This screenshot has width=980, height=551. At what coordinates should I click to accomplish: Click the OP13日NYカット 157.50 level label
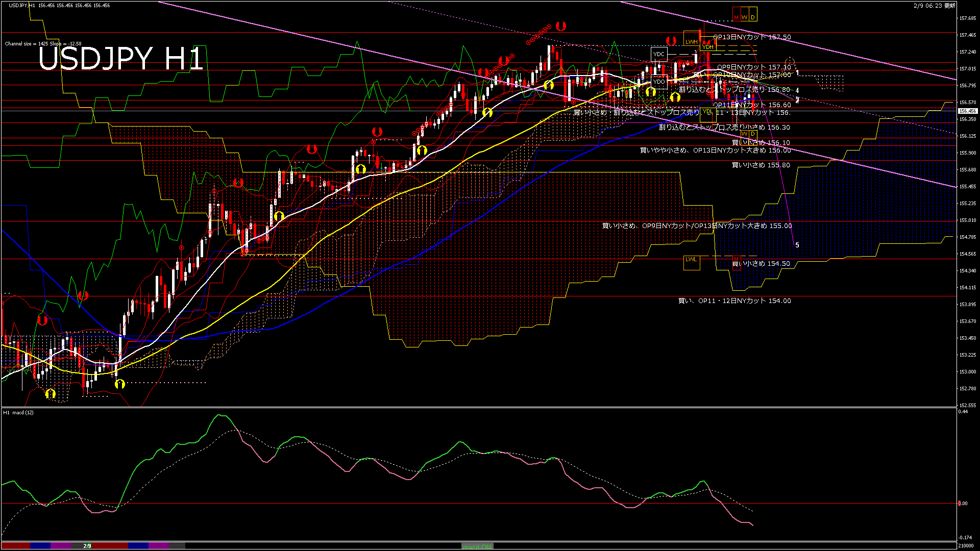(x=751, y=37)
